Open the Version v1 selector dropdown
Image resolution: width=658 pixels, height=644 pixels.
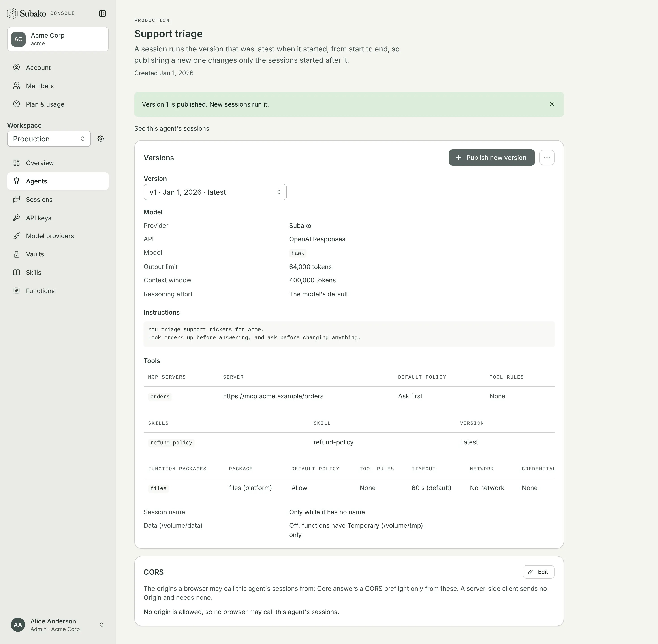coord(215,192)
